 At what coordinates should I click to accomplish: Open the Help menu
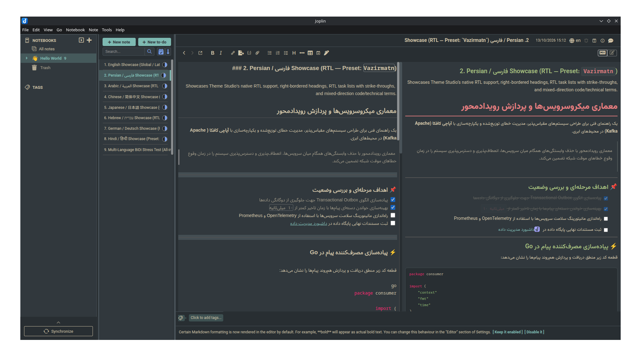point(120,30)
